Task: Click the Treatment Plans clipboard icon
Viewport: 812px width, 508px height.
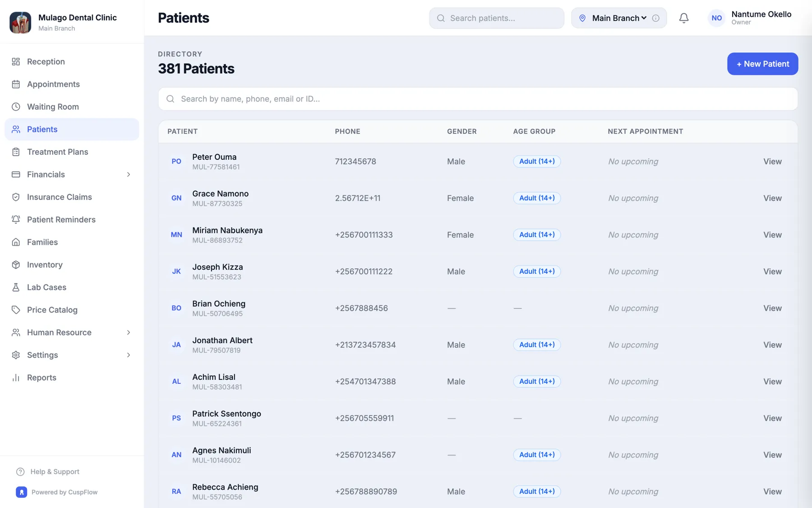Action: (x=16, y=152)
